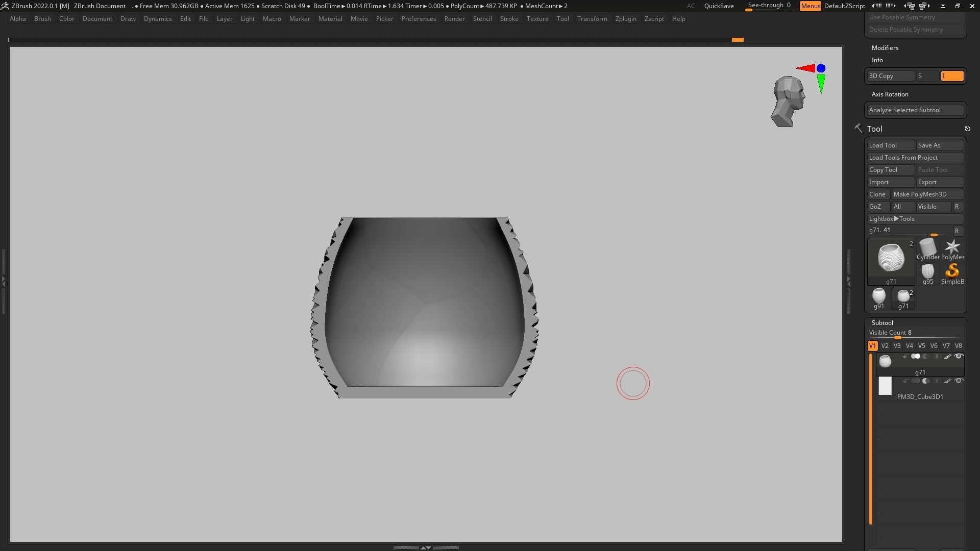Image resolution: width=980 pixels, height=551 pixels.
Task: Select the SimpleBrush tool icon
Action: pos(952,271)
